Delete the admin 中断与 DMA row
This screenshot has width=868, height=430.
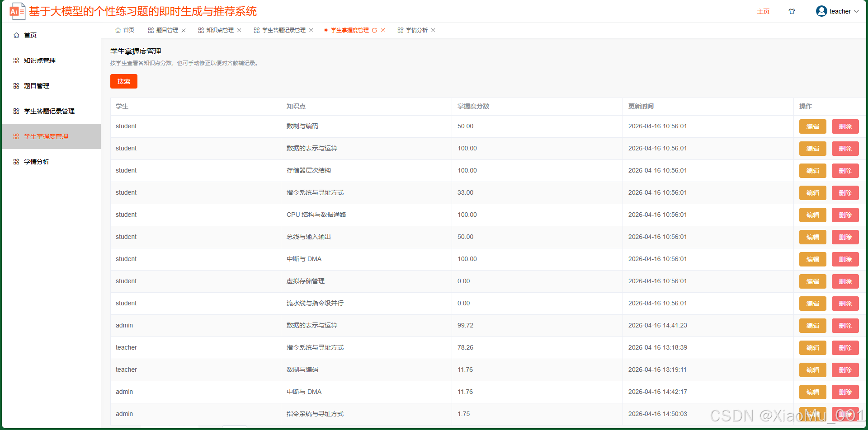tap(845, 392)
